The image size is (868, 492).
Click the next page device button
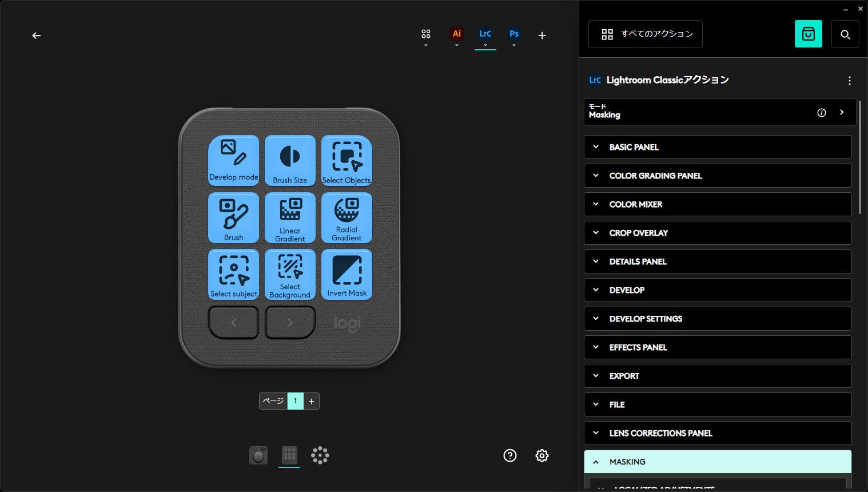click(x=290, y=323)
